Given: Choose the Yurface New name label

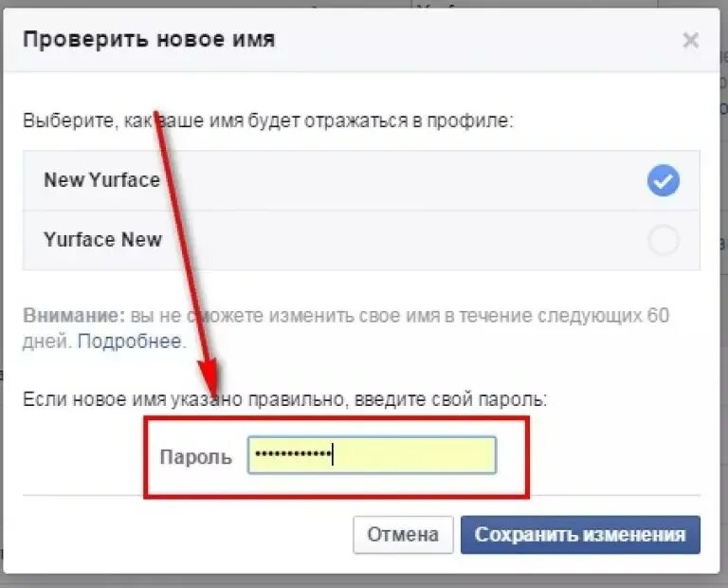Looking at the screenshot, I should click(x=102, y=240).
